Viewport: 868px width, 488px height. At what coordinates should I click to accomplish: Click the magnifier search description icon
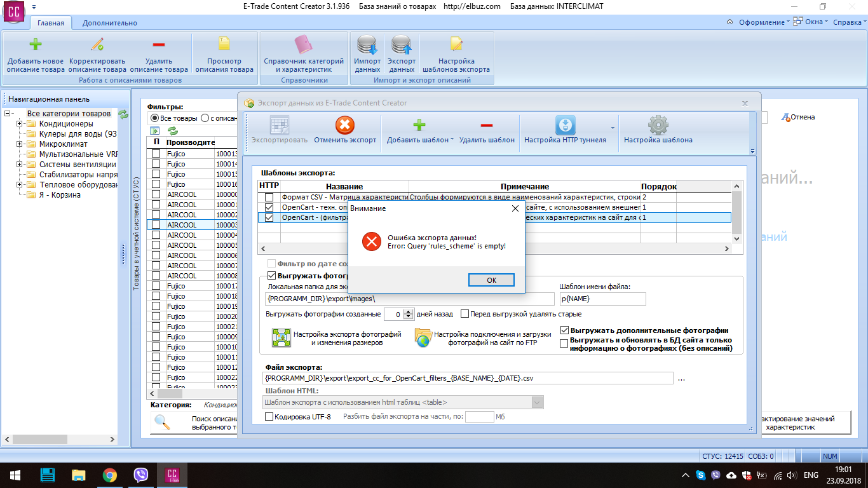[163, 423]
